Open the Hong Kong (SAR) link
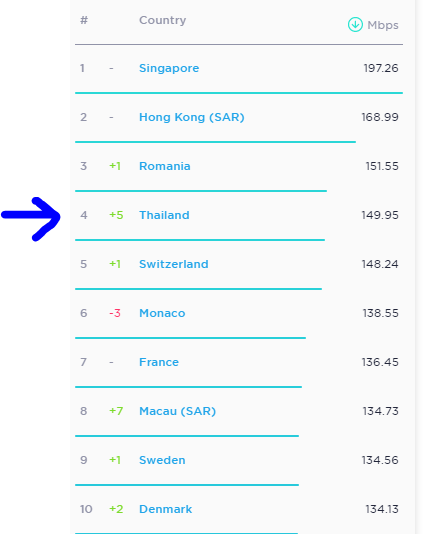The width and height of the screenshot is (423, 534). [x=192, y=117]
